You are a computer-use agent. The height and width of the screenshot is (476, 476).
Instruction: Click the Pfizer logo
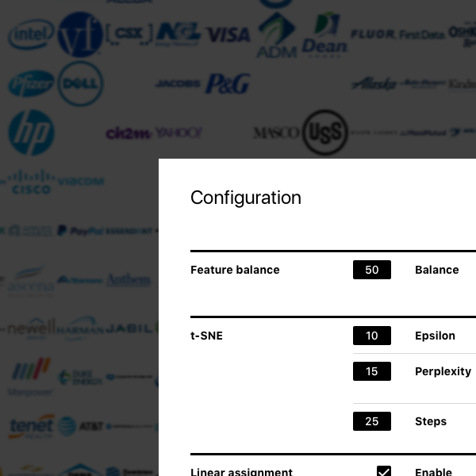31,83
